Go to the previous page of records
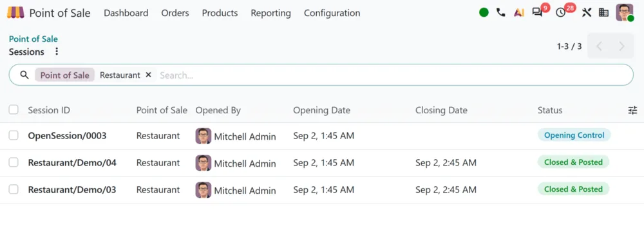Image resolution: width=644 pixels, height=237 pixels. [x=599, y=46]
